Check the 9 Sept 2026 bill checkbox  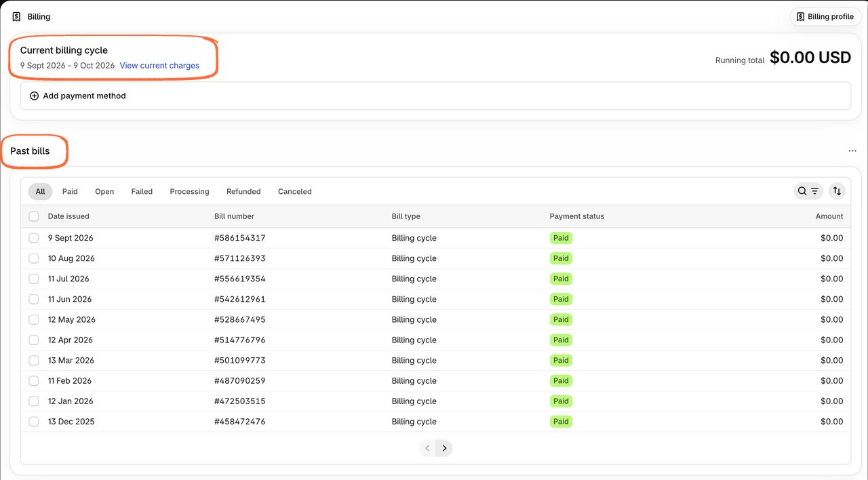coord(34,238)
